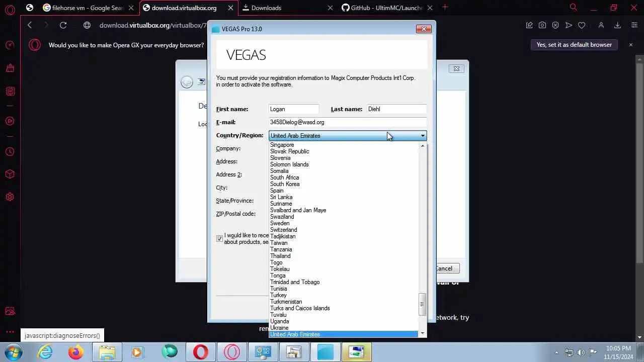
Task: Click the globe site-info icon in address bar
Action: click(x=87, y=25)
